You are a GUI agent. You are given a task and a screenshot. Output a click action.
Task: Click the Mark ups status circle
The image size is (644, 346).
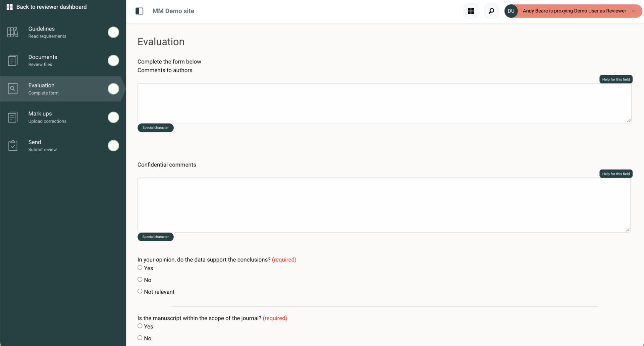click(113, 117)
